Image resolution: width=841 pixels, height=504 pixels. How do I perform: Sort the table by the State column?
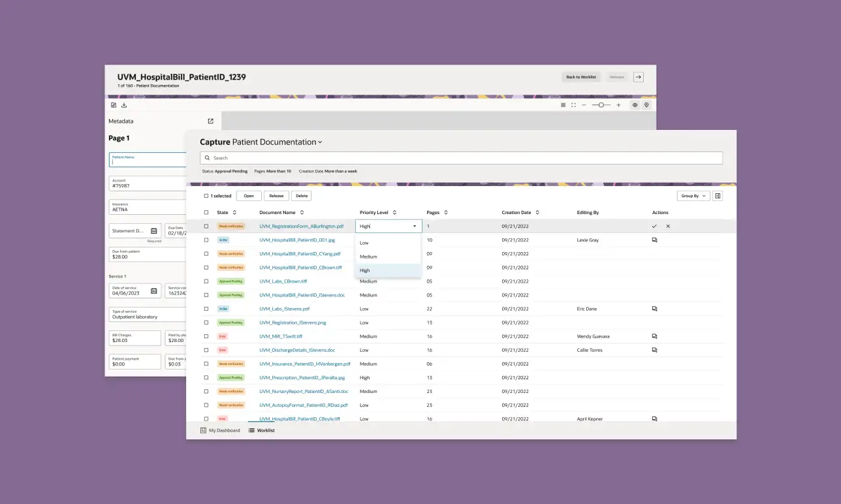click(x=234, y=212)
